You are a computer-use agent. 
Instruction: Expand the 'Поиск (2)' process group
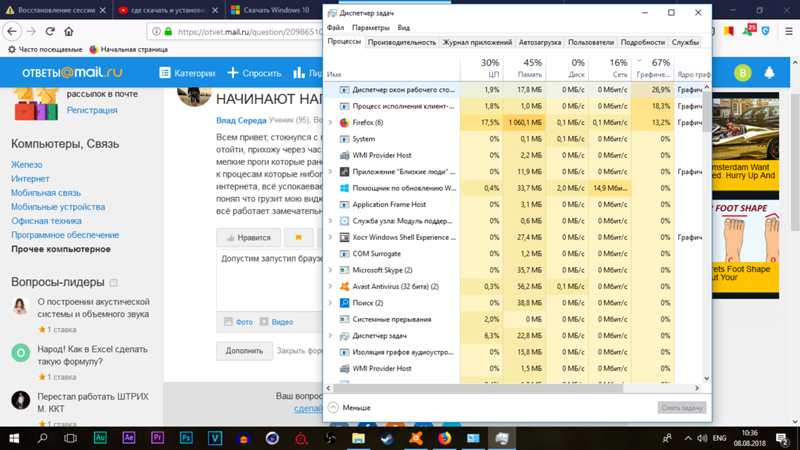(x=330, y=303)
